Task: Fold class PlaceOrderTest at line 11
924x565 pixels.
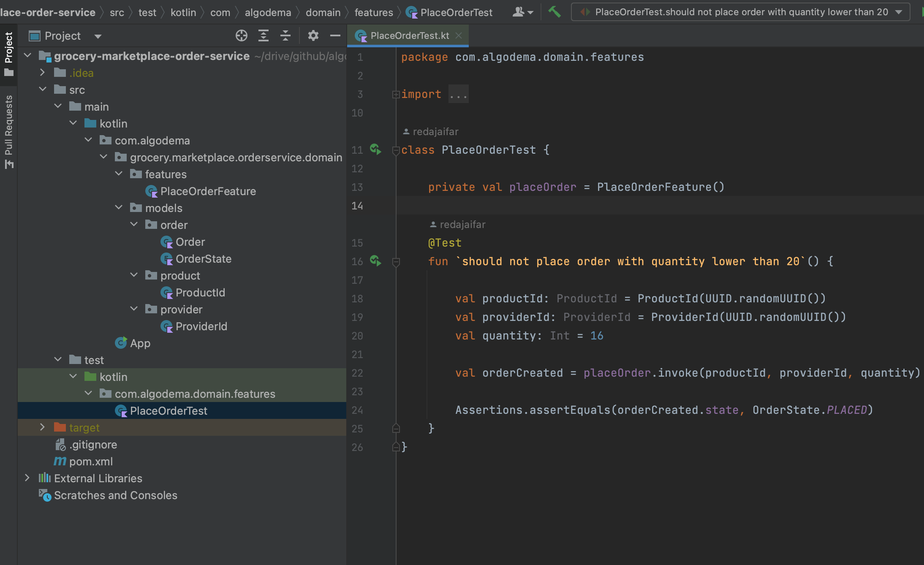Action: (x=396, y=150)
